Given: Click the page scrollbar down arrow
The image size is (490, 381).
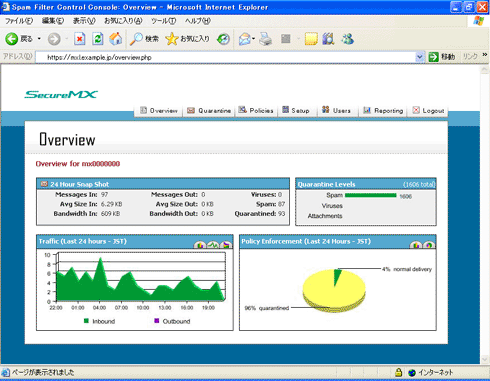Looking at the screenshot, I should coord(485,359).
